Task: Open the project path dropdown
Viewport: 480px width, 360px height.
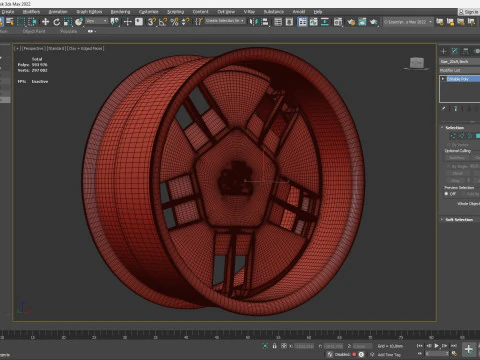Action: pos(408,22)
